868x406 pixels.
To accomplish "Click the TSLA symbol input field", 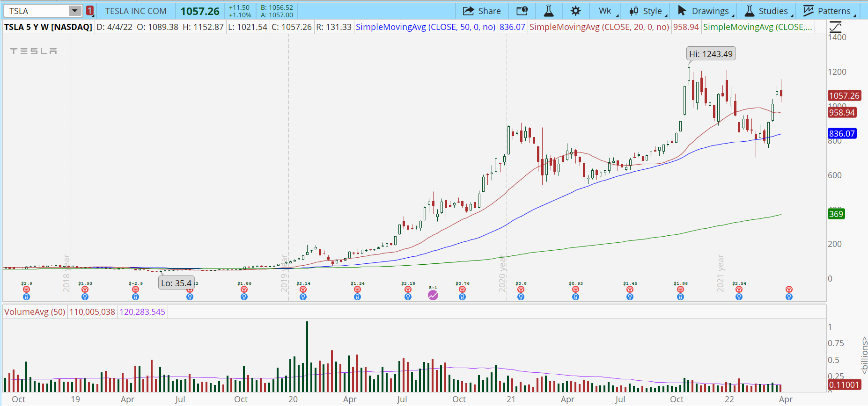I will (x=37, y=11).
